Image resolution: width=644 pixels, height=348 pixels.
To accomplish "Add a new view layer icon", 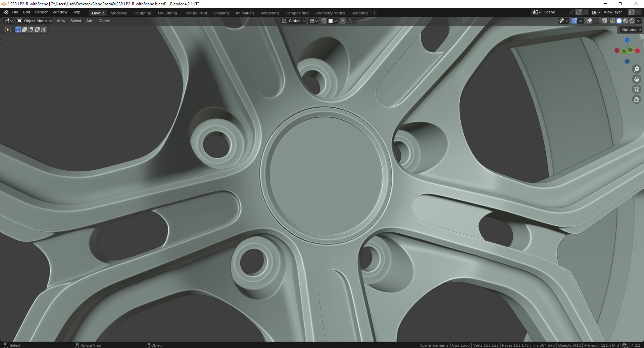I will pos(632,12).
